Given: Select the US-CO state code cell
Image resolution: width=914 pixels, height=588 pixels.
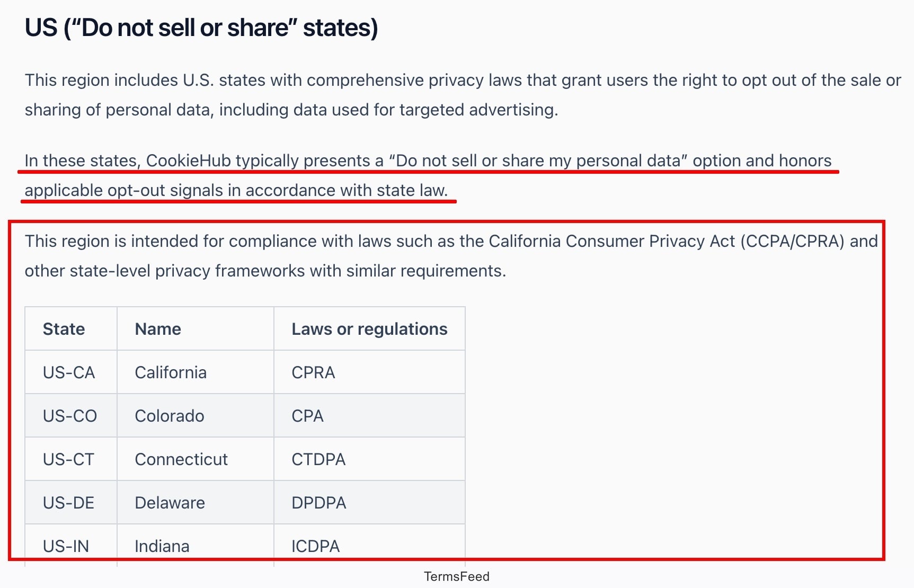Looking at the screenshot, I should coord(71,415).
